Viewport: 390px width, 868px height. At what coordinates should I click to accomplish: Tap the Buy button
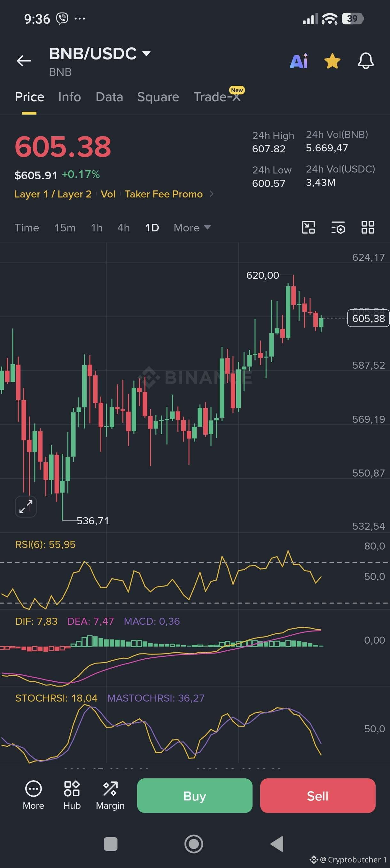195,796
